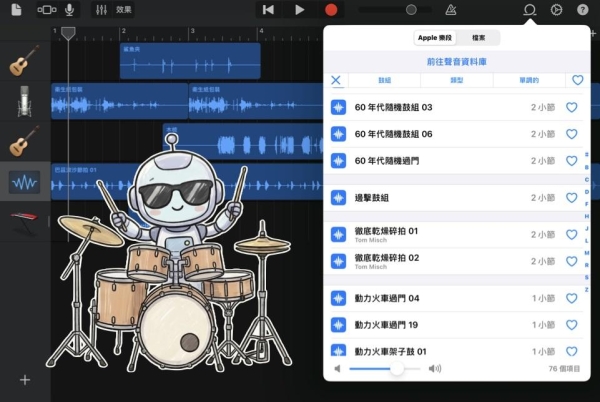Preview loop icon for 60 年代隨機鼓組 06

tap(338, 134)
